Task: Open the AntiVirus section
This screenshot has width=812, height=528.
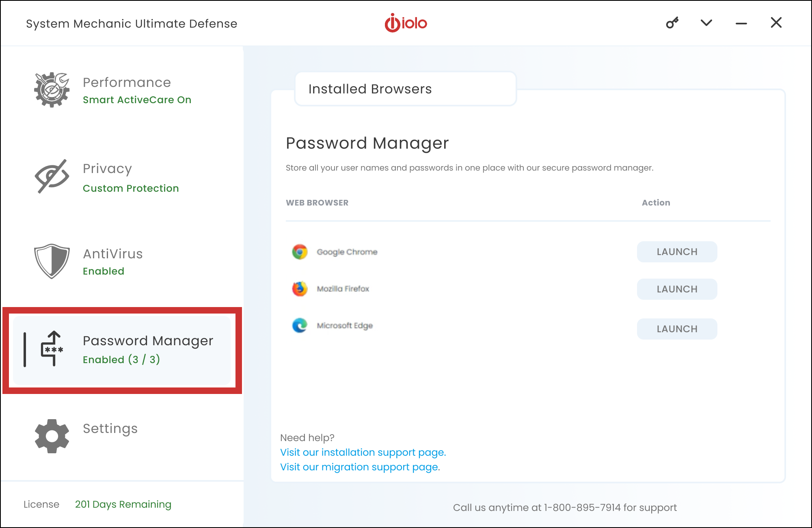Action: pyautogui.click(x=113, y=254)
